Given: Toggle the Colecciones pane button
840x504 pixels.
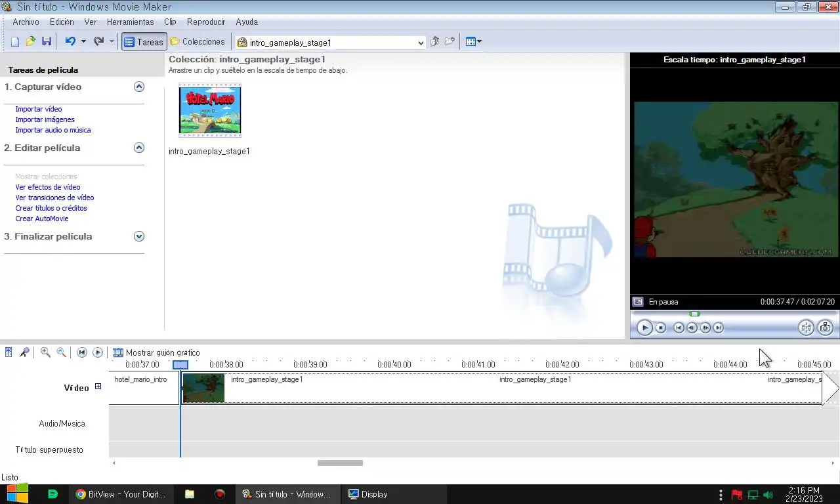Looking at the screenshot, I should coord(197,41).
